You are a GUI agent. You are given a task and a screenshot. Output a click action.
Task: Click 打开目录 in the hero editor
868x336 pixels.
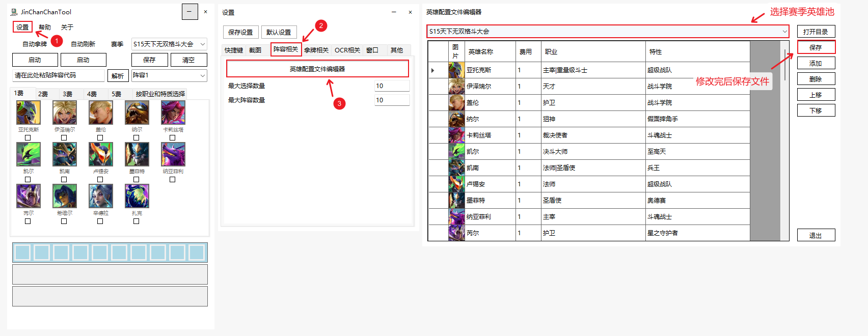click(x=816, y=32)
